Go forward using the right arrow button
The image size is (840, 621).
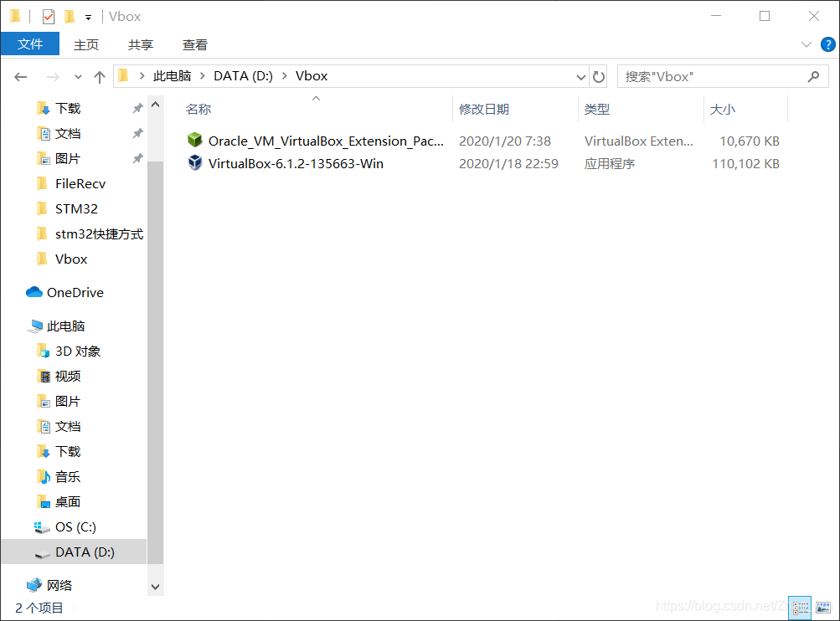[x=53, y=77]
